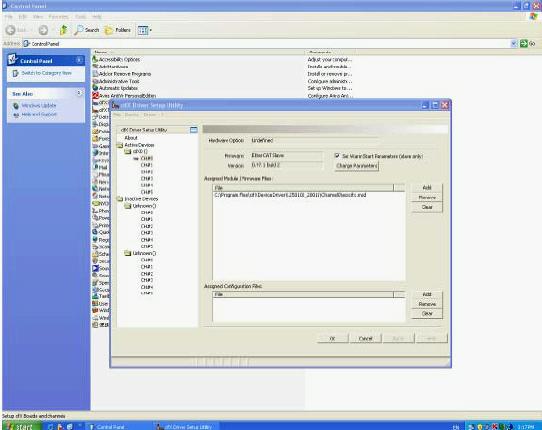
Task: Click the icon beside the cifX tree header
Action: [x=194, y=130]
